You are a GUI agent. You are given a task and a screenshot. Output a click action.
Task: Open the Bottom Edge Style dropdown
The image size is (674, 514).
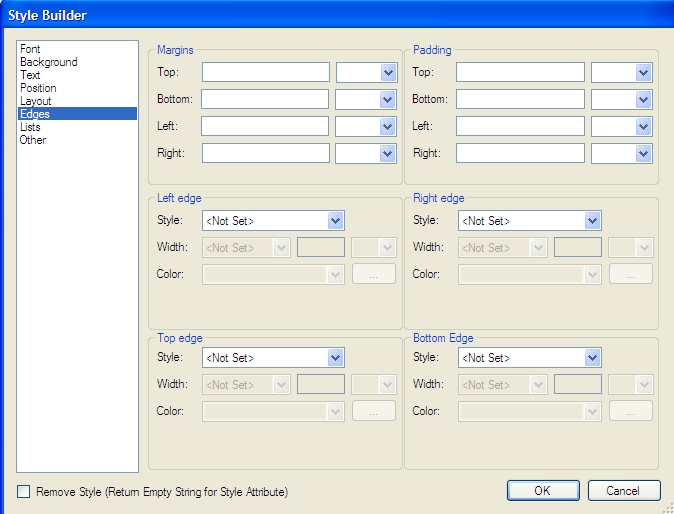pos(593,358)
